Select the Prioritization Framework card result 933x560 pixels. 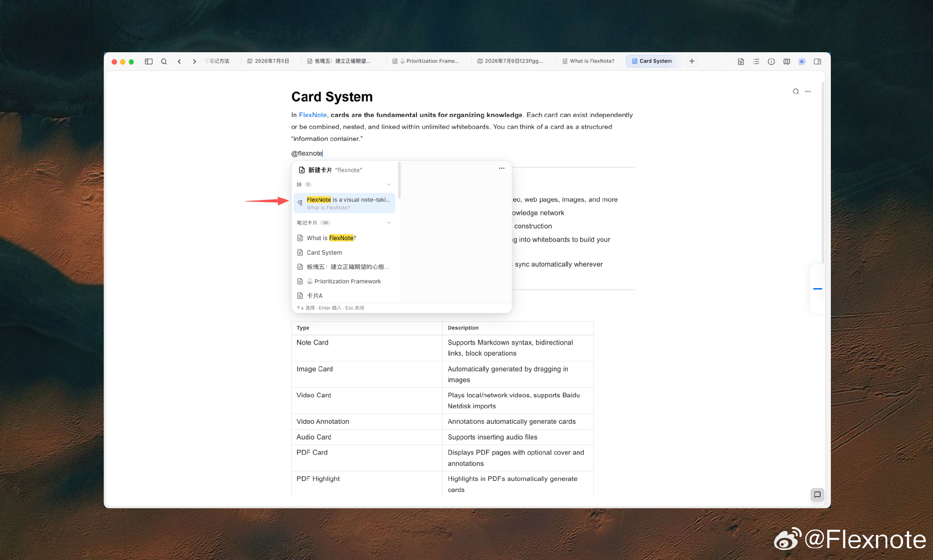click(x=344, y=281)
